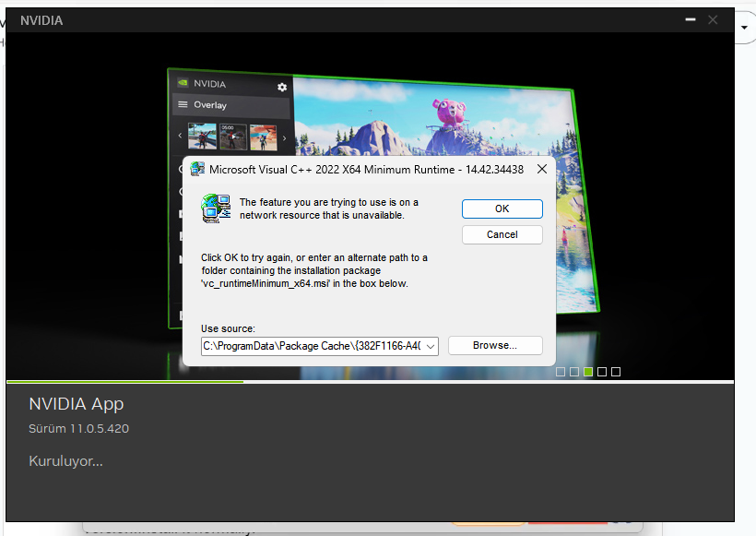Select the first slideshow indicator square

(561, 372)
